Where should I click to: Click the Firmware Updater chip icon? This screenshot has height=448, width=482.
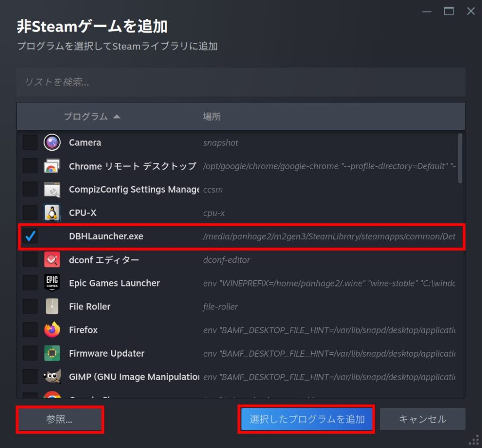tap(52, 353)
